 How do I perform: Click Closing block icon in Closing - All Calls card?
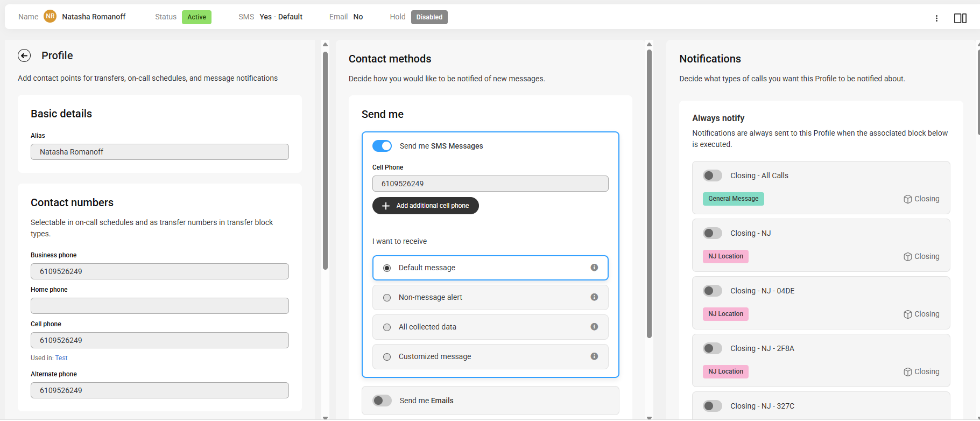tap(907, 199)
